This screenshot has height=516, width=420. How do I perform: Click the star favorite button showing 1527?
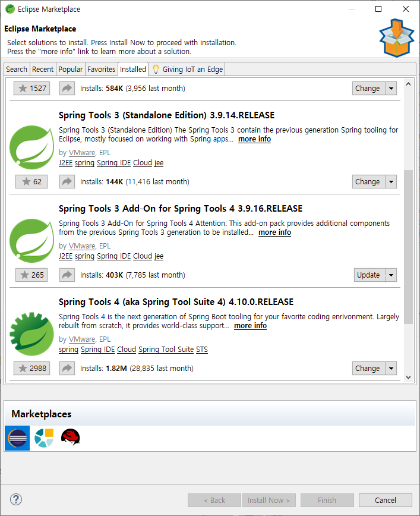coord(31,88)
